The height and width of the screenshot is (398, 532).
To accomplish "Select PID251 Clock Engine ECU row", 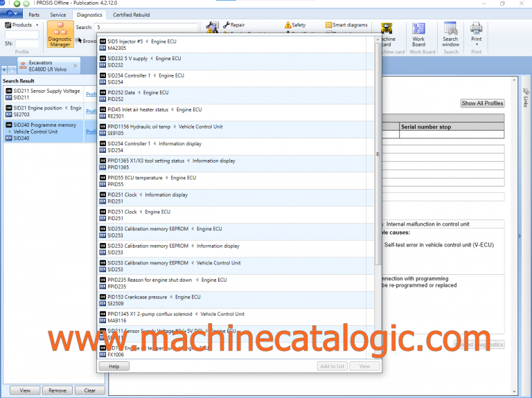I will pos(236,215).
